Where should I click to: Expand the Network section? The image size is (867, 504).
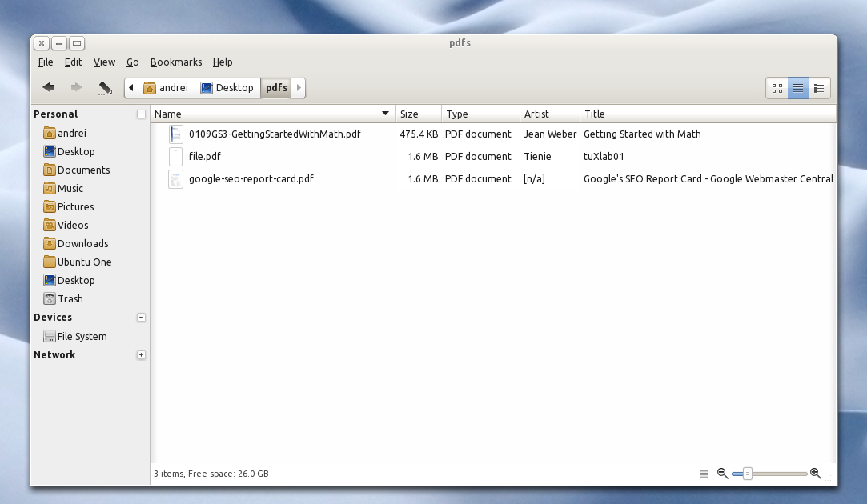142,354
